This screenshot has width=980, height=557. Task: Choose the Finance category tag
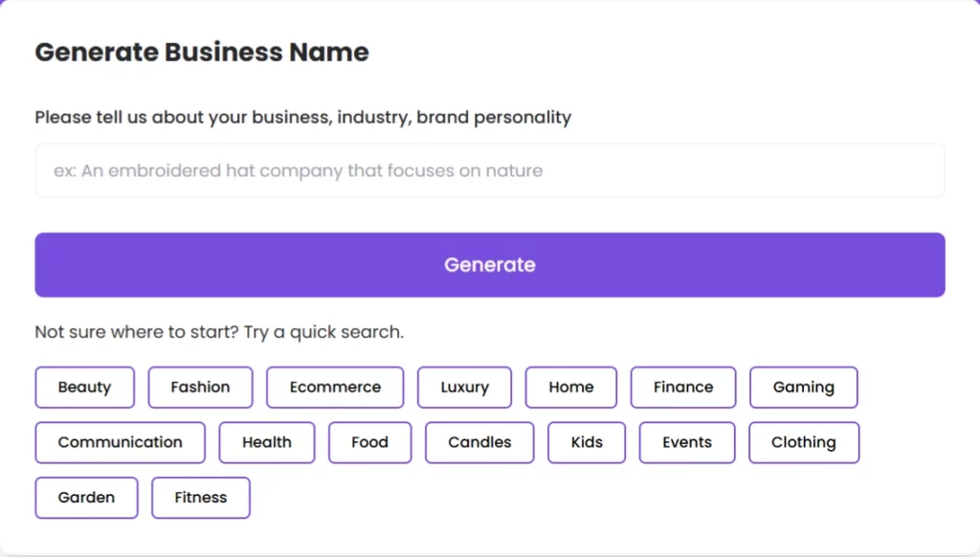tap(682, 388)
